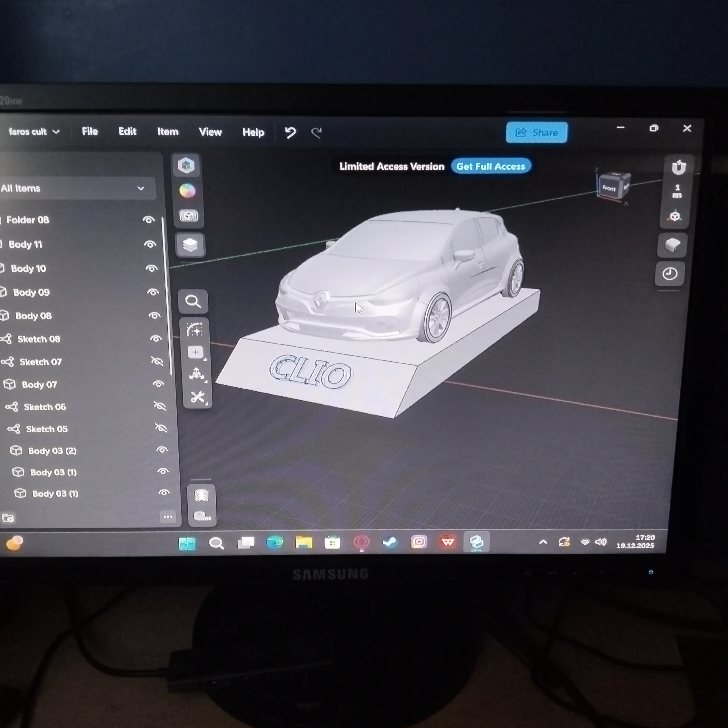Open the magnifier search tool
728x728 pixels.
[x=193, y=302]
